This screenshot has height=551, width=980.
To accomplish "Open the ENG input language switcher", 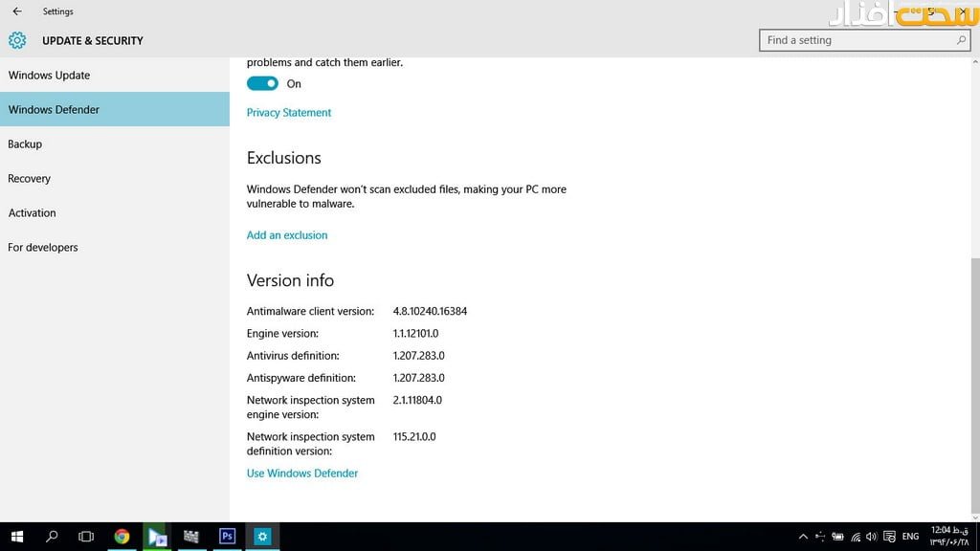I will [910, 537].
